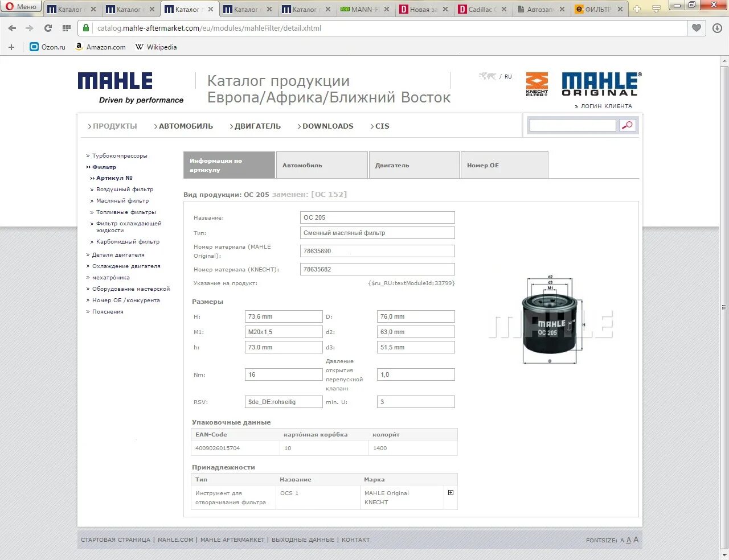The image size is (729, 560).
Task: Go back with browser back arrow
Action: click(13, 28)
